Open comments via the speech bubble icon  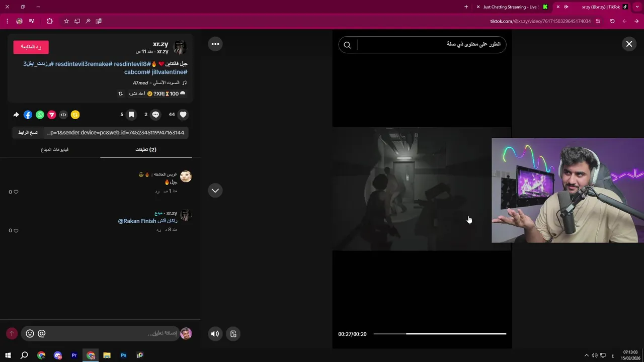click(x=155, y=115)
